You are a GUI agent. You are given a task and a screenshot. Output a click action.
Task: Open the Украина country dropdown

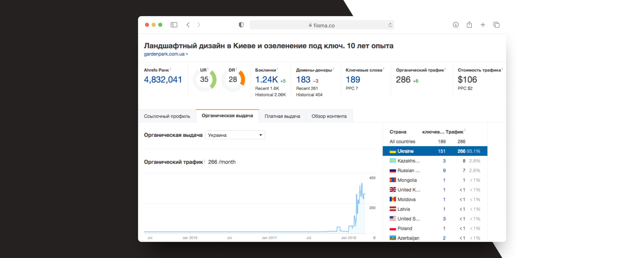click(x=235, y=135)
